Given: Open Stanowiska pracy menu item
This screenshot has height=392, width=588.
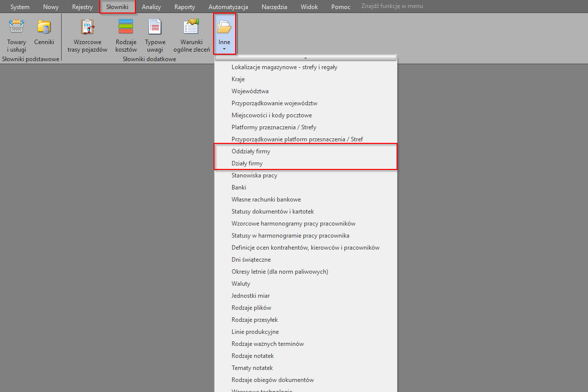Looking at the screenshot, I should pos(254,175).
